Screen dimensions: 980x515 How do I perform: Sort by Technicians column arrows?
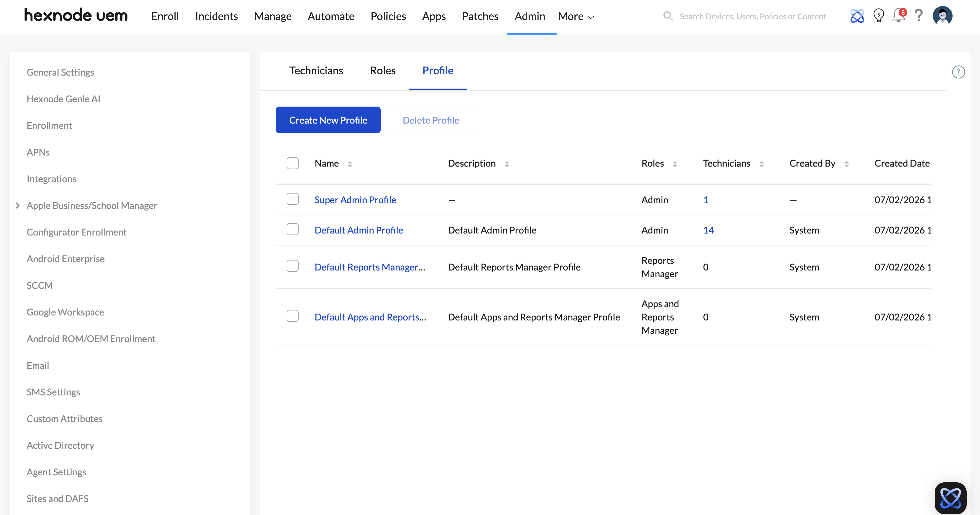point(761,164)
